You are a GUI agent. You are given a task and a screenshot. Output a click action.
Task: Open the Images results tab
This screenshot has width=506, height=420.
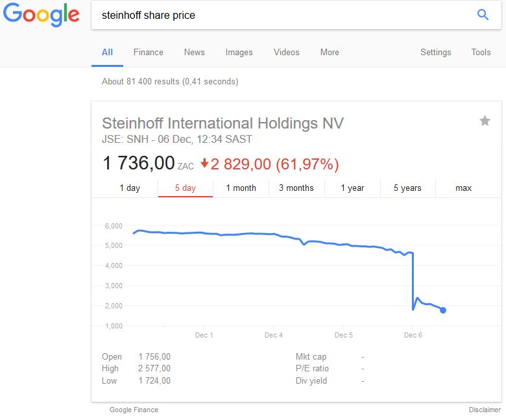[x=239, y=52]
